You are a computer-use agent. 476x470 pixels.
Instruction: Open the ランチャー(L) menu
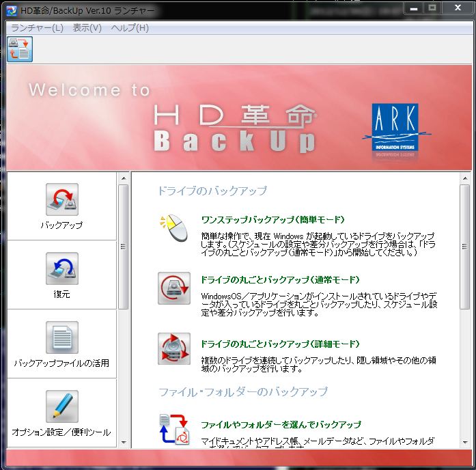[x=37, y=28]
